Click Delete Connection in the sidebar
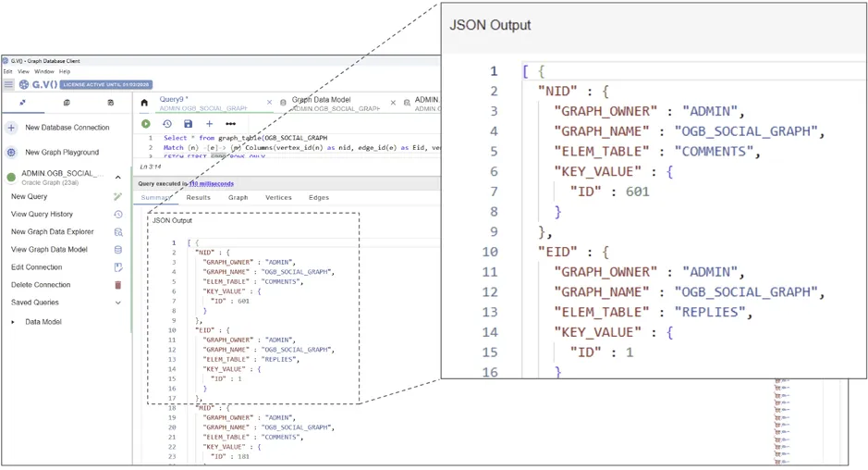Screen dimensions: 868x470 41,285
